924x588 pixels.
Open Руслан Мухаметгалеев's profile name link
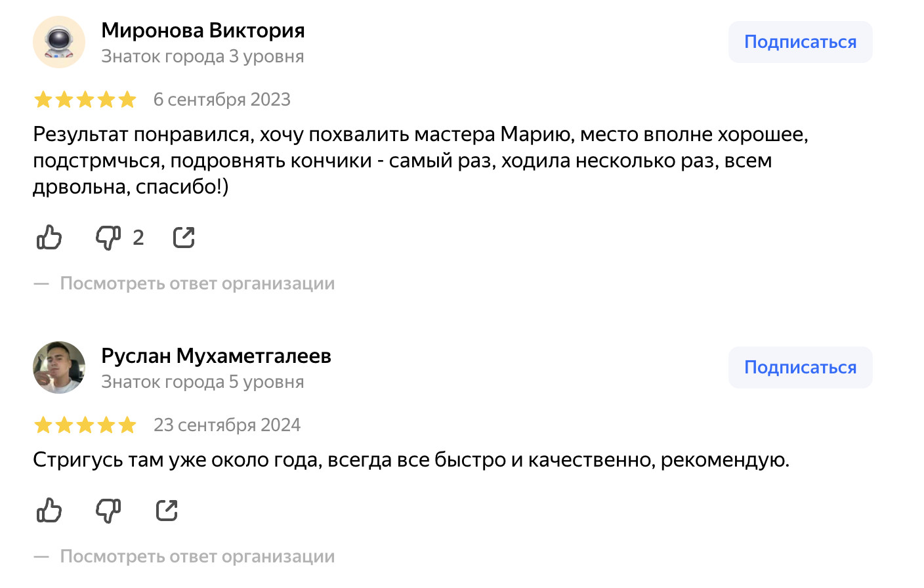[216, 356]
